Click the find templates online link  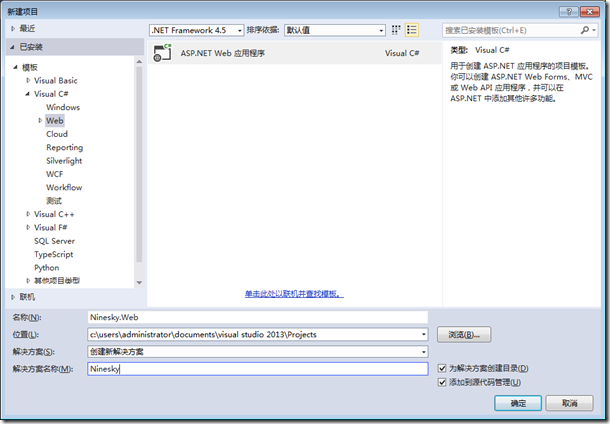point(294,294)
